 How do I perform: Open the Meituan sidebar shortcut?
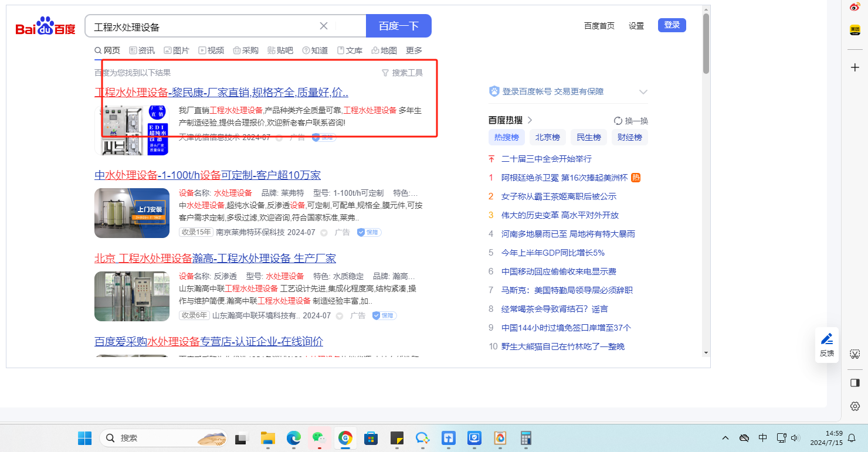point(855,30)
